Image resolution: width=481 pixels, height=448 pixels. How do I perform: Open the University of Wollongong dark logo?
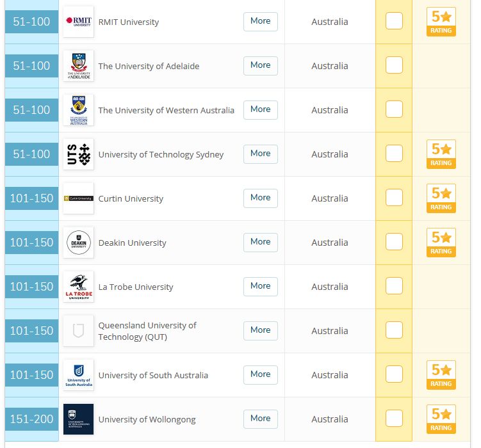[x=78, y=419]
